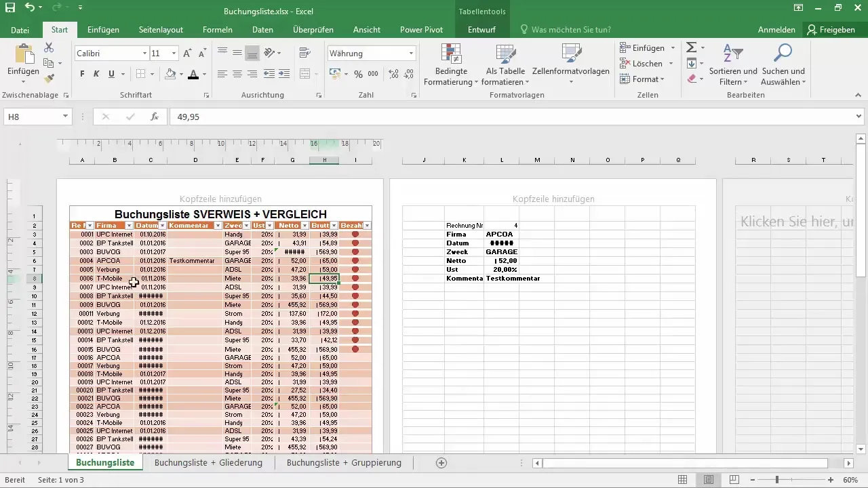
Task: Center text horizontally
Action: (x=237, y=74)
